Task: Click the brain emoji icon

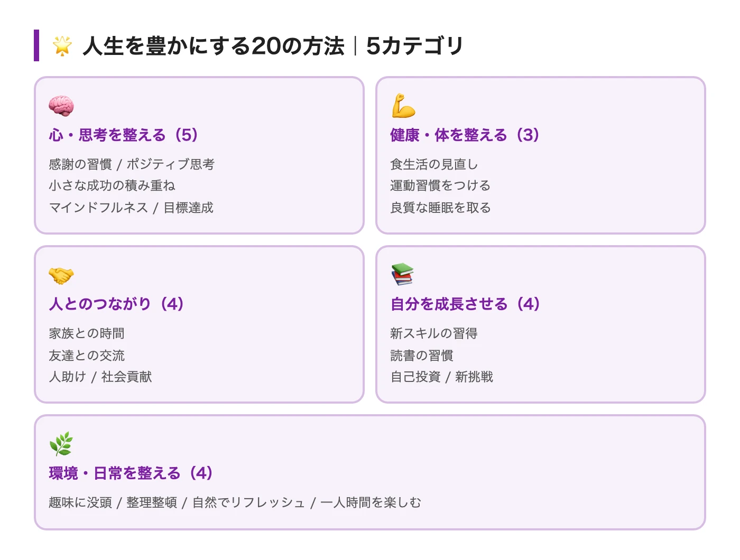Action: [61, 106]
